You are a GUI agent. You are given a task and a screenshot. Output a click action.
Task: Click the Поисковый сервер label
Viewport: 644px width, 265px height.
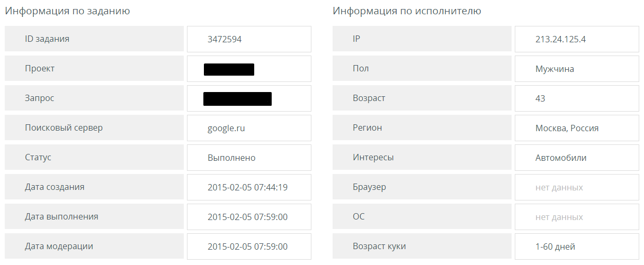point(64,128)
